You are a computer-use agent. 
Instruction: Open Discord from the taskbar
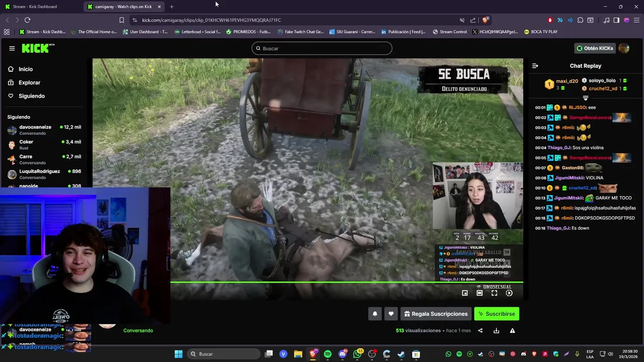[x=343, y=354]
